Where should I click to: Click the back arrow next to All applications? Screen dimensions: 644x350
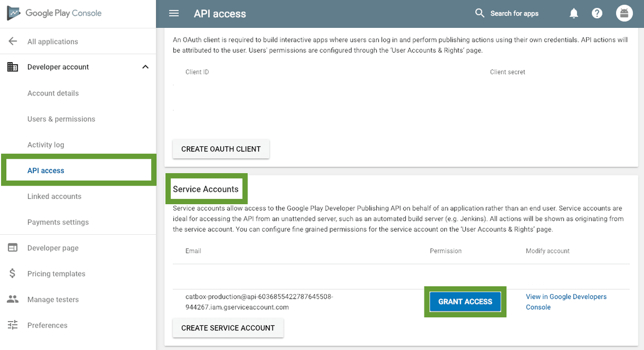coord(12,41)
